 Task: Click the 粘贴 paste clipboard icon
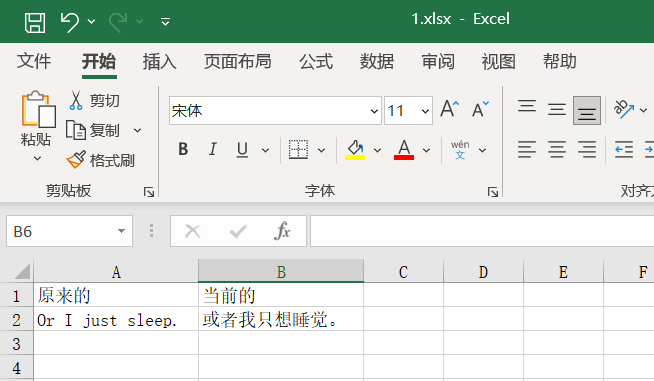(x=38, y=109)
